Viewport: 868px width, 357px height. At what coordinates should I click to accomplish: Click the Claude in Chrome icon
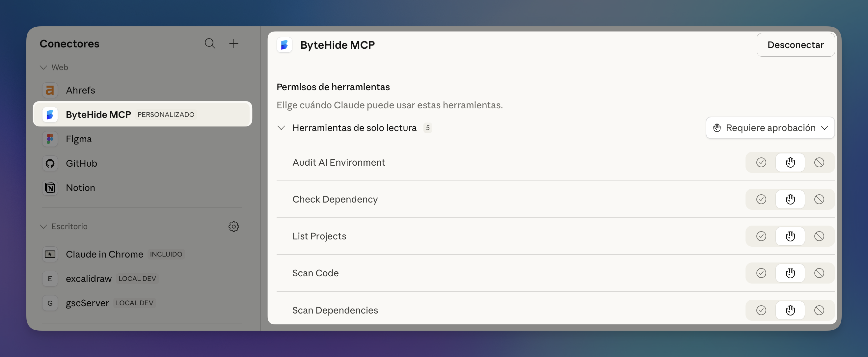[50, 254]
